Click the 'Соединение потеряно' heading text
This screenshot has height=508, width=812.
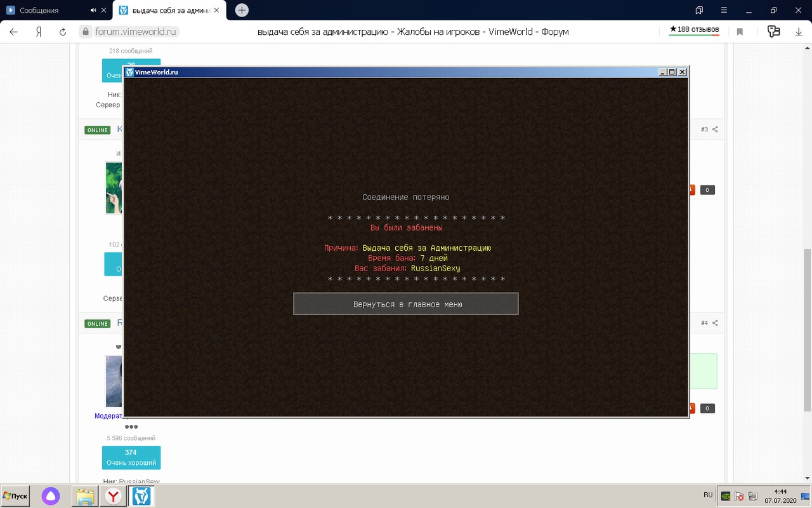pos(406,197)
